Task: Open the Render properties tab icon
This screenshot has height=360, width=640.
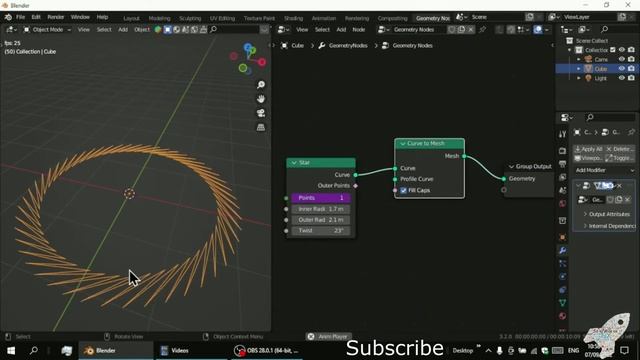Action: click(562, 151)
